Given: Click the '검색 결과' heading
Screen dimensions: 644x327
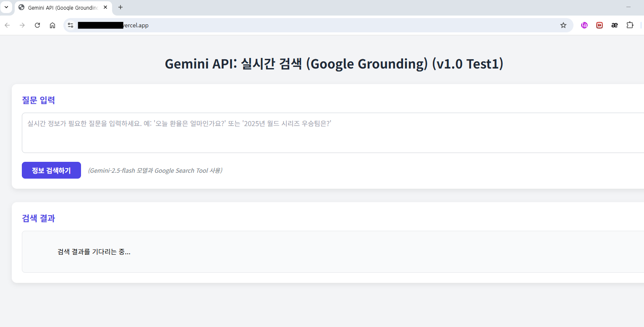Looking at the screenshot, I should click(38, 218).
